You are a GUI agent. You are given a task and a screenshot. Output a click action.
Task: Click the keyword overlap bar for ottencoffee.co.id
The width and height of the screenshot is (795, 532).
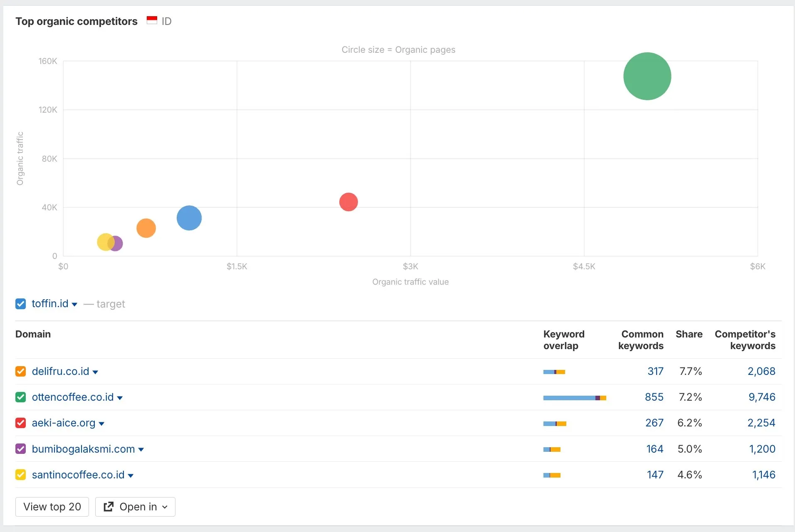click(x=575, y=397)
